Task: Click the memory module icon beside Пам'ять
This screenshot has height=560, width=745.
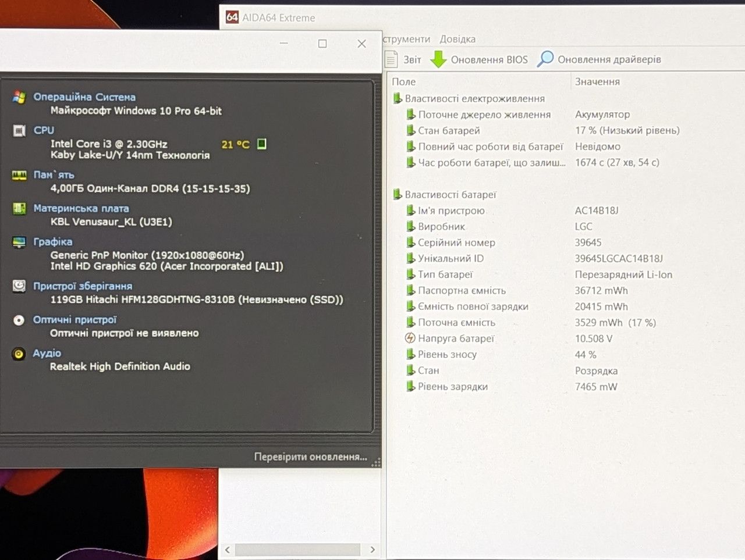Action: pos(19,175)
